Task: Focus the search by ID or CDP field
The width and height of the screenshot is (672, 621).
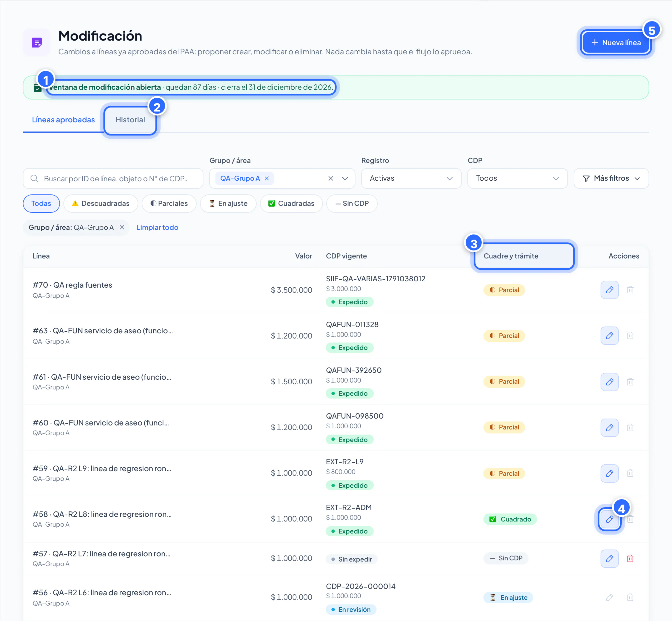Action: [x=113, y=178]
